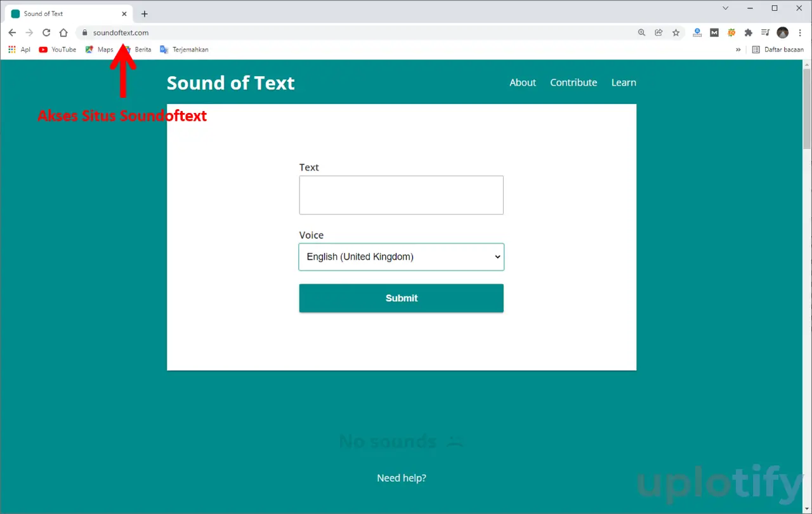Open the Daftar bacaan reading list
Viewport: 812px width, 514px height.
click(x=778, y=49)
